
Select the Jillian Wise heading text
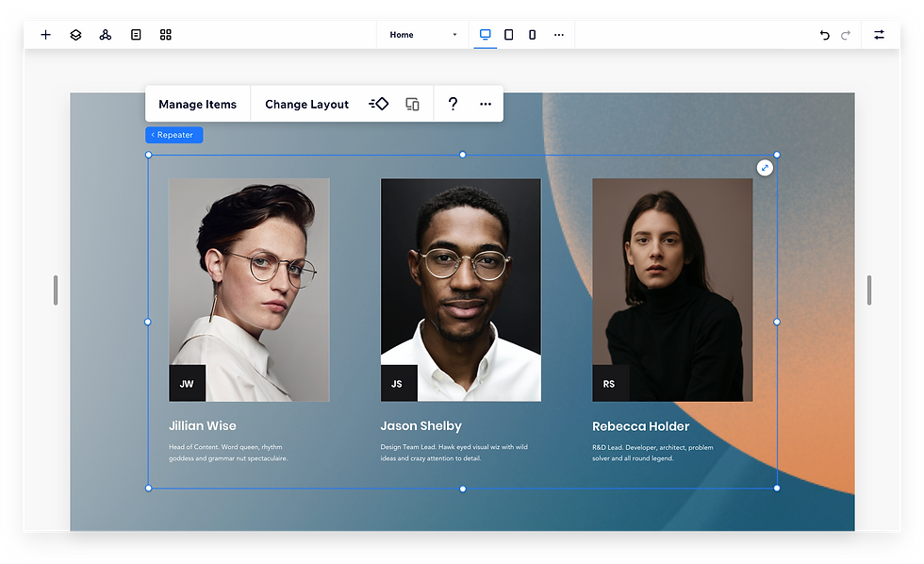click(202, 425)
